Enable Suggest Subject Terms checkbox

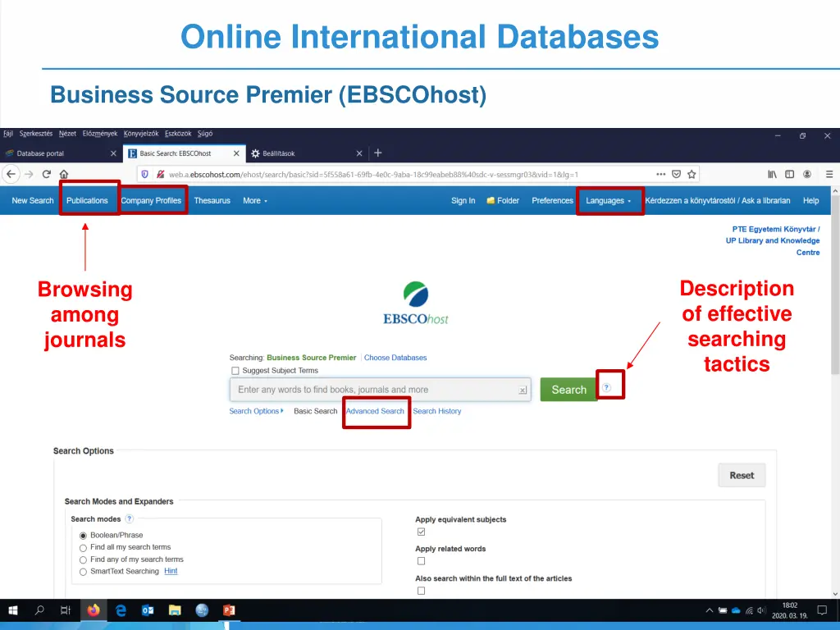(235, 371)
